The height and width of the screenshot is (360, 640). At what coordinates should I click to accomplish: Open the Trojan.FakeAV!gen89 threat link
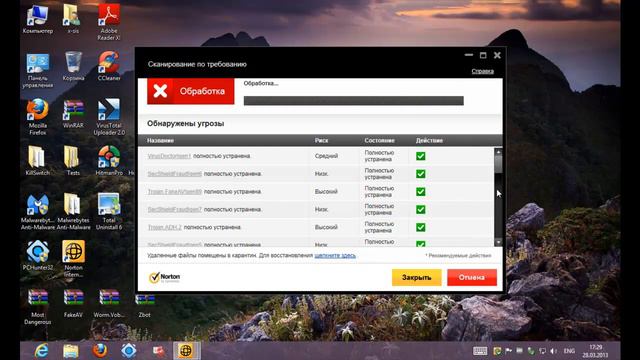pos(175,191)
